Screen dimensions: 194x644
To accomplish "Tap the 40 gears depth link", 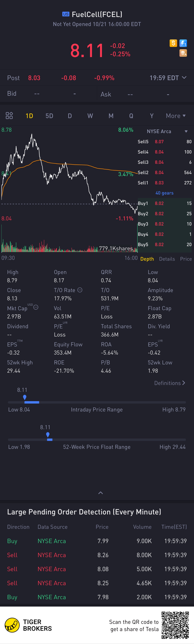I will pos(164,193).
